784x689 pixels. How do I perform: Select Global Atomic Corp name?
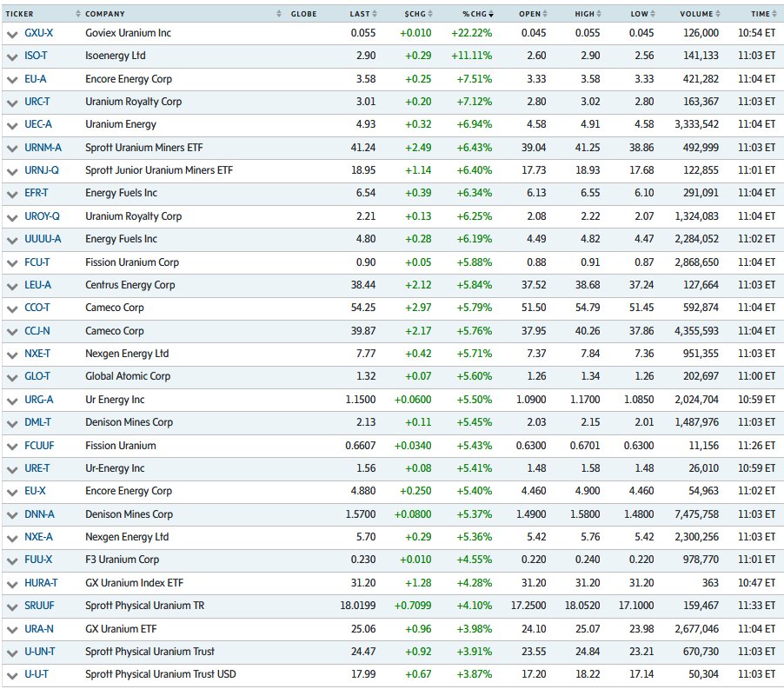click(x=128, y=376)
